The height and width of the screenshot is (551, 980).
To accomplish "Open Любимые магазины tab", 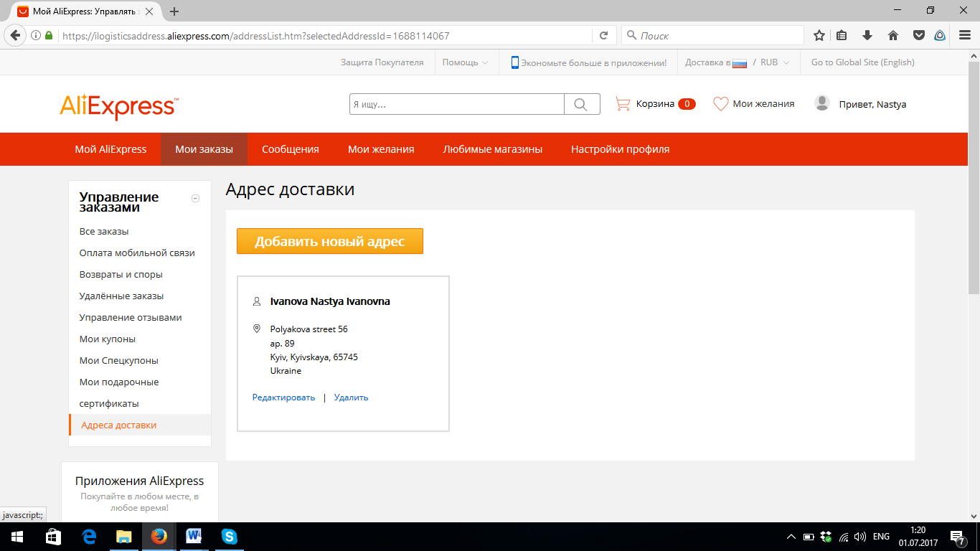I will click(x=493, y=149).
